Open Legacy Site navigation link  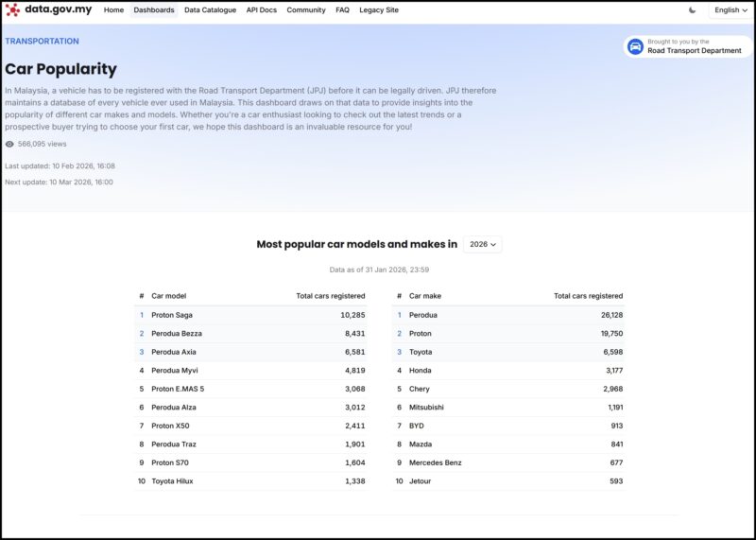click(x=379, y=10)
